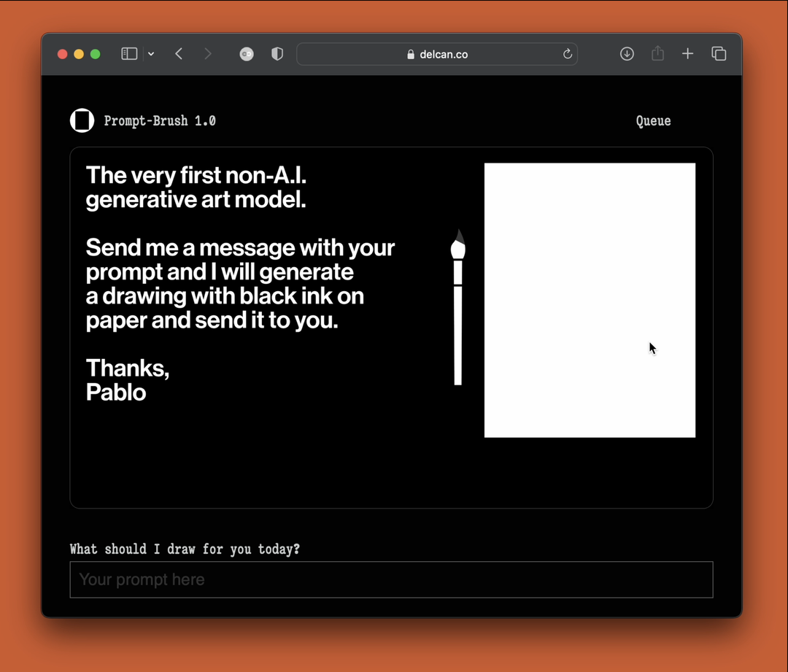Reload the current page
Image resolution: width=788 pixels, height=672 pixels.
(568, 54)
